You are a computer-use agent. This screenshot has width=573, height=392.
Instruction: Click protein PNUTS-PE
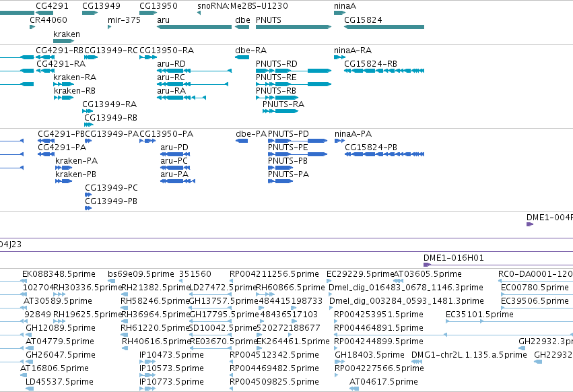(298, 154)
